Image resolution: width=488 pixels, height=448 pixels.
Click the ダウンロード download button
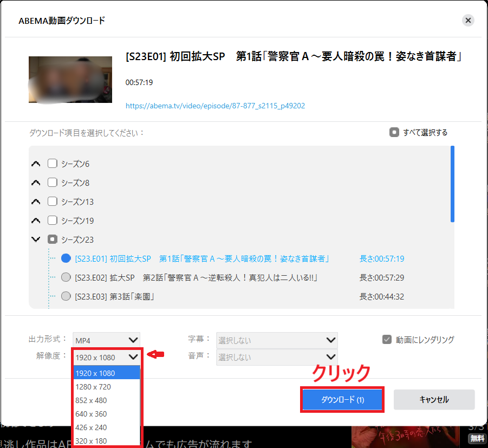click(342, 399)
